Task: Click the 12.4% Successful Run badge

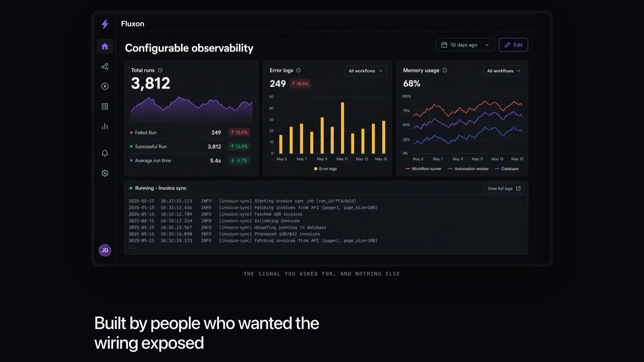Action: coord(239,146)
